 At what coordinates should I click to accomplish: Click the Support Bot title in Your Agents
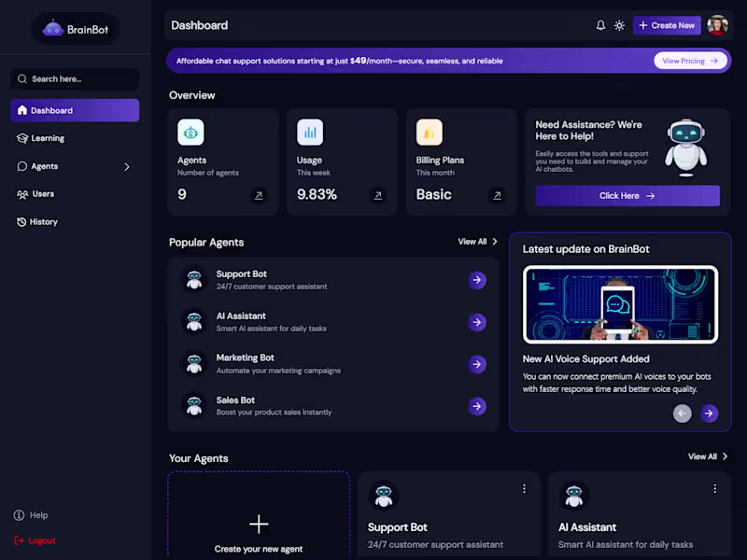(x=398, y=527)
